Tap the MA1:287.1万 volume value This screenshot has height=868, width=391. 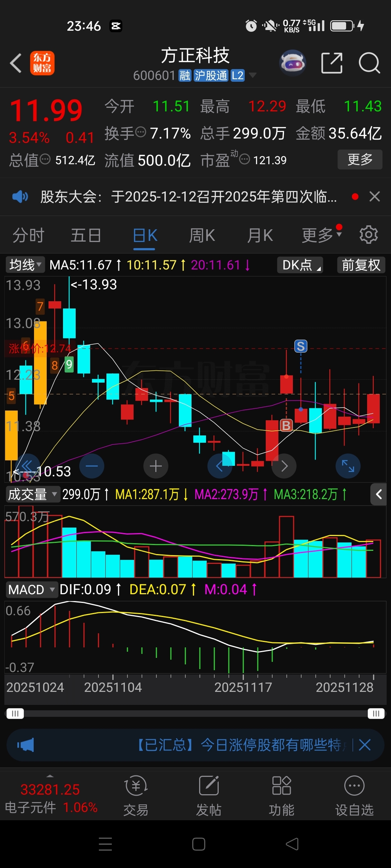tap(147, 494)
